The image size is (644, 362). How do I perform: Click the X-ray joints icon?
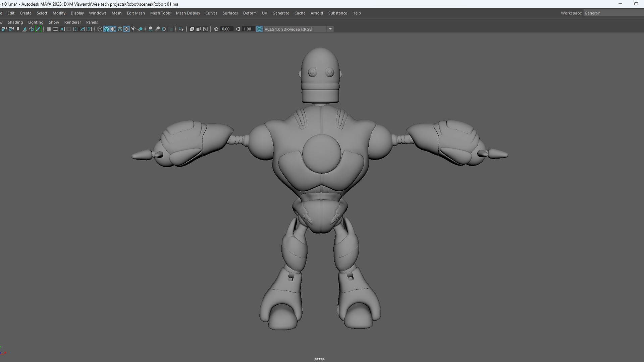(205, 29)
